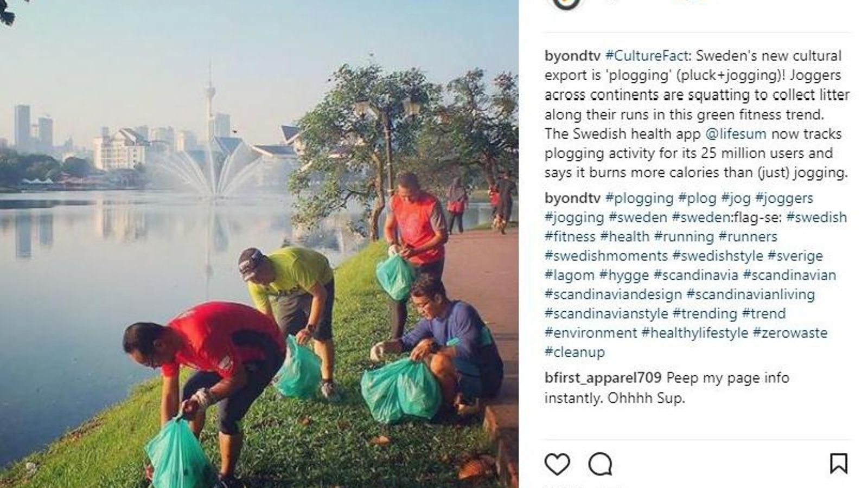Open the byondtv username above the hashtags
Image resolution: width=868 pixels, height=488 pixels.
tap(572, 198)
